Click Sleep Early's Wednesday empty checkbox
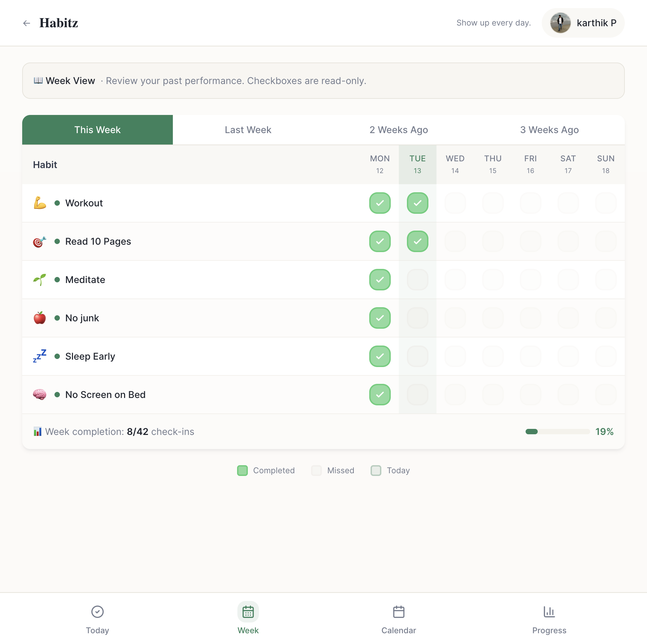 [455, 356]
